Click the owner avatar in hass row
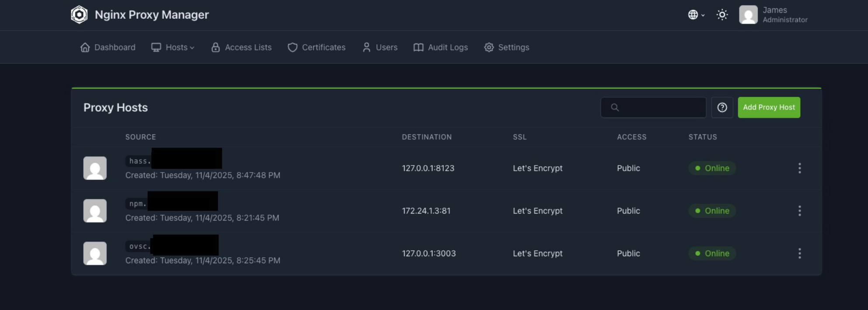The width and height of the screenshot is (868, 310). point(95,168)
